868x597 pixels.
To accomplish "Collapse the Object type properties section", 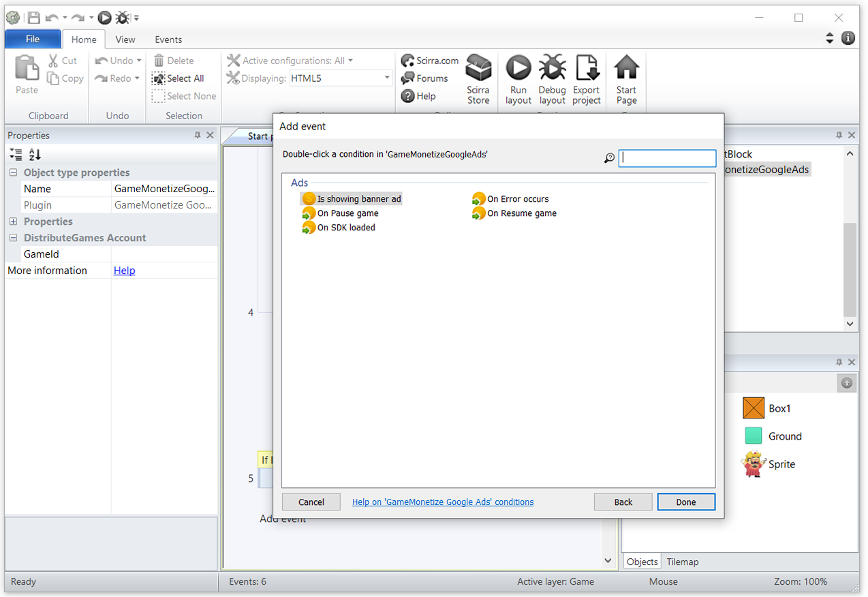I will point(13,173).
